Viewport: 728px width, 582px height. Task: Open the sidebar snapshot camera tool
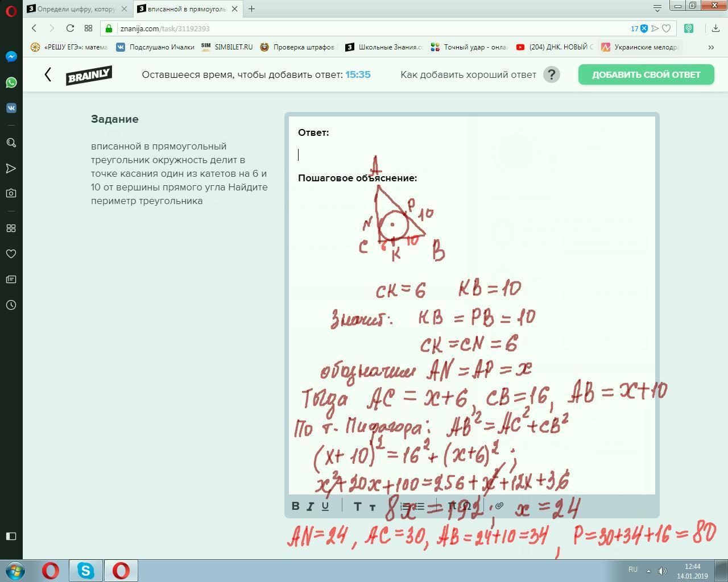tap(11, 193)
